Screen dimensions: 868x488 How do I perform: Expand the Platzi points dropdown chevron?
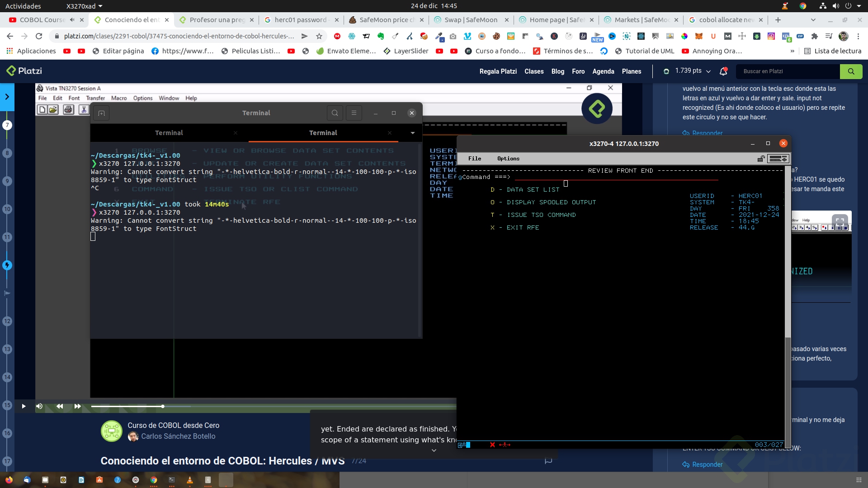pos(708,71)
